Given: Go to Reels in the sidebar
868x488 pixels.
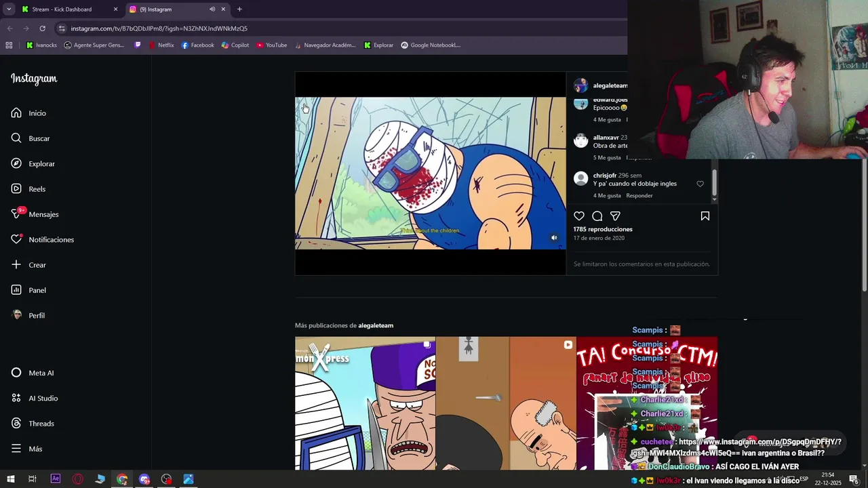Looking at the screenshot, I should click(16, 189).
